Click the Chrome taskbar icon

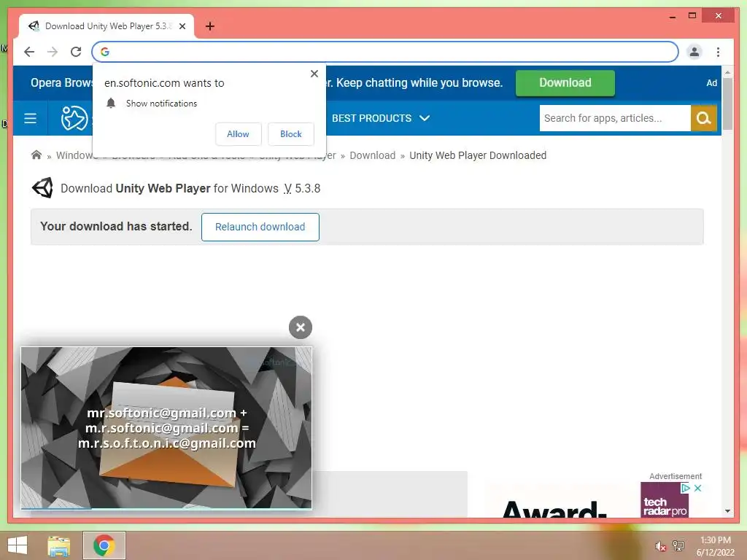104,545
